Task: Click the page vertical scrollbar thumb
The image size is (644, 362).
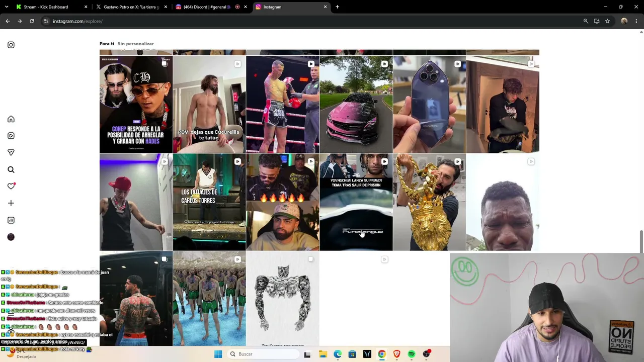Action: pos(641,242)
